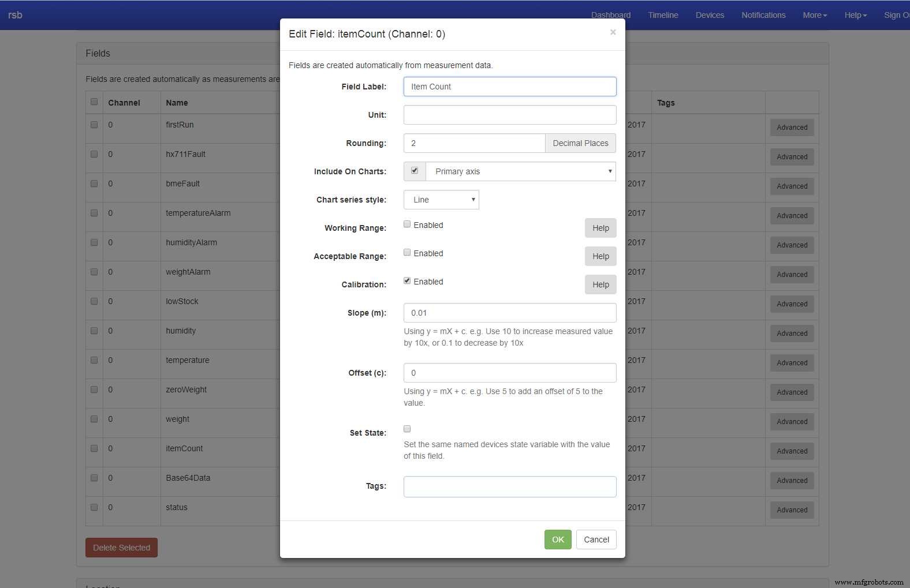Focus the Slope (m) input field

509,313
